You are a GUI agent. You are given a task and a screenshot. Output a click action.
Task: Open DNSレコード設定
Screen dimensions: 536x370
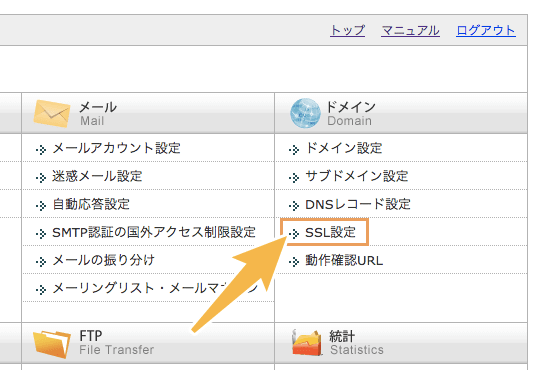tap(358, 204)
